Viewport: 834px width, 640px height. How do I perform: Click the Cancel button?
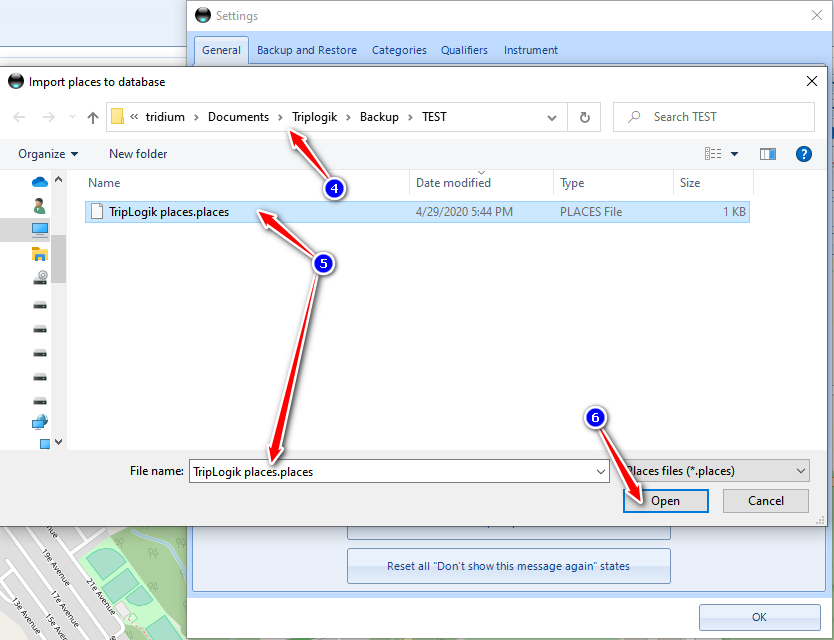(x=765, y=501)
